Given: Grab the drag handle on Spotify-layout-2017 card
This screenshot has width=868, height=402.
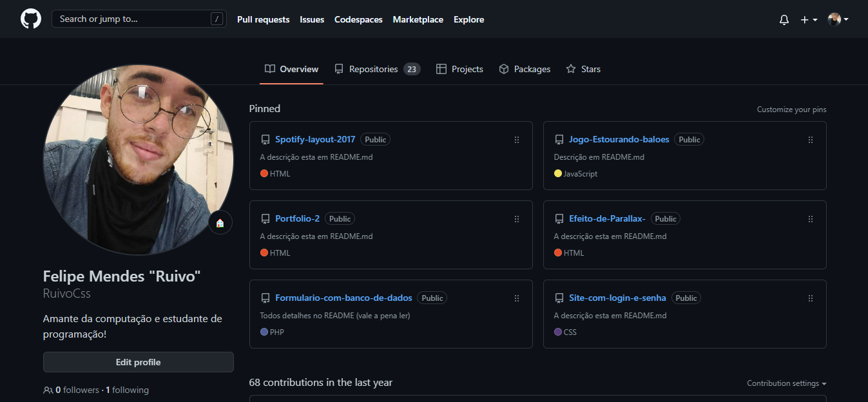Looking at the screenshot, I should [x=517, y=140].
